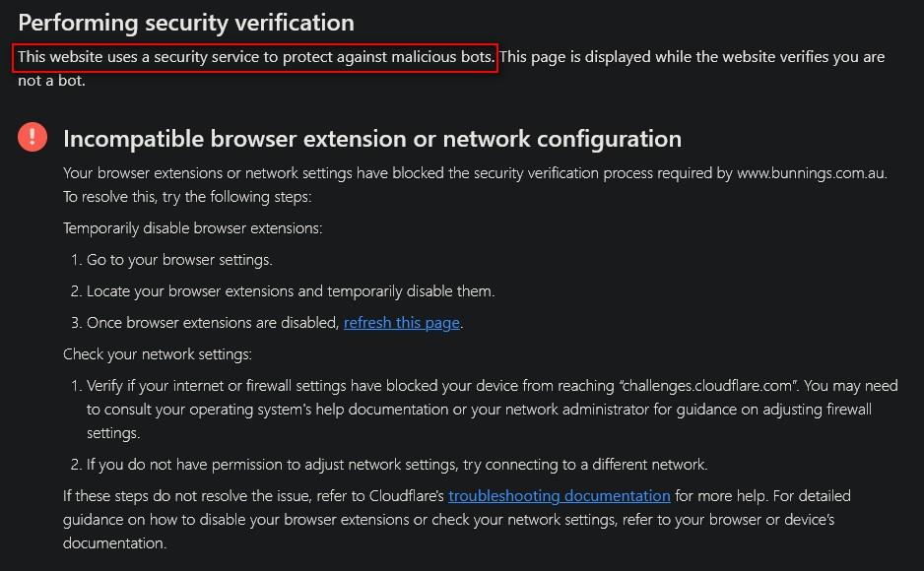Click 'This page is displayed while' sentence

pyautogui.click(x=693, y=57)
